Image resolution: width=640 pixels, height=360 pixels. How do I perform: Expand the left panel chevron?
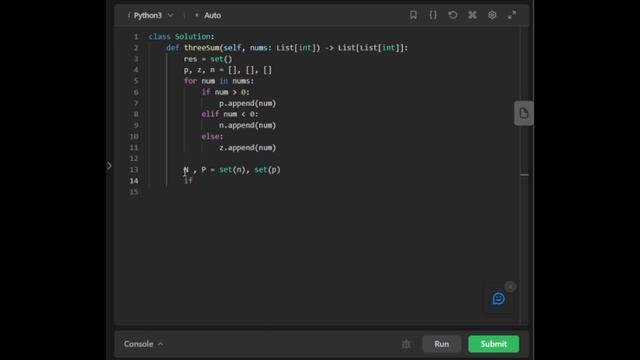point(109,166)
